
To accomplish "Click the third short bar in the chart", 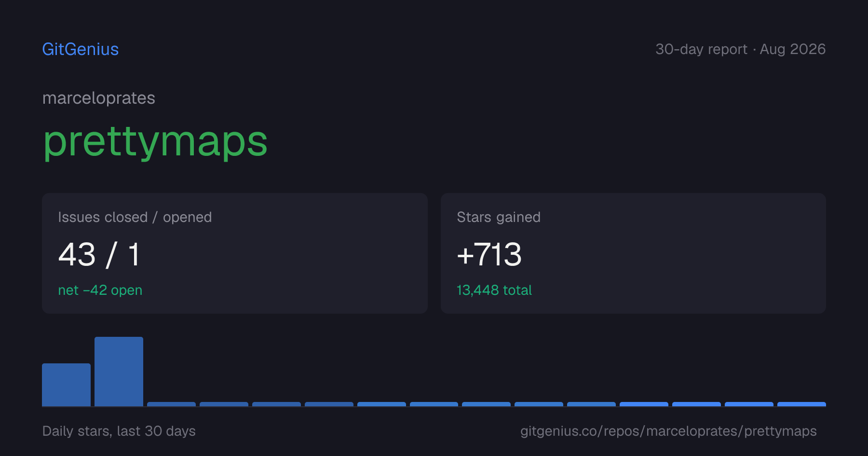I will click(x=276, y=404).
